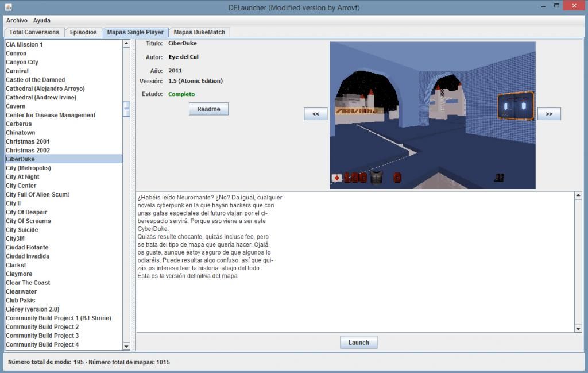
Task: Open the Archivo menu
Action: tap(17, 20)
